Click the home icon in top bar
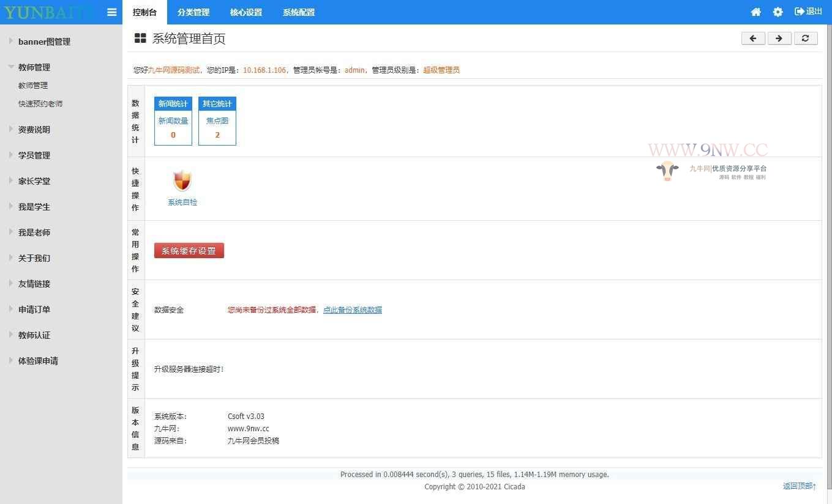This screenshot has height=504, width=832. point(756,12)
